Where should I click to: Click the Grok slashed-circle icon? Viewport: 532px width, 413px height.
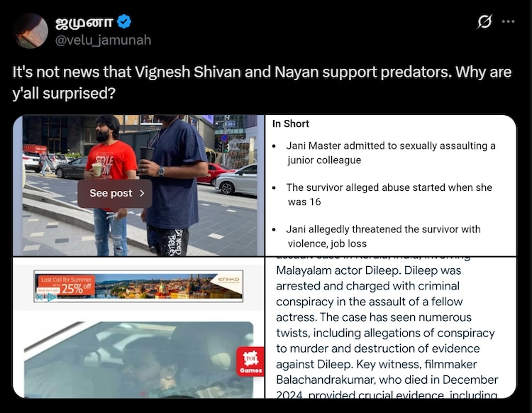[x=484, y=22]
